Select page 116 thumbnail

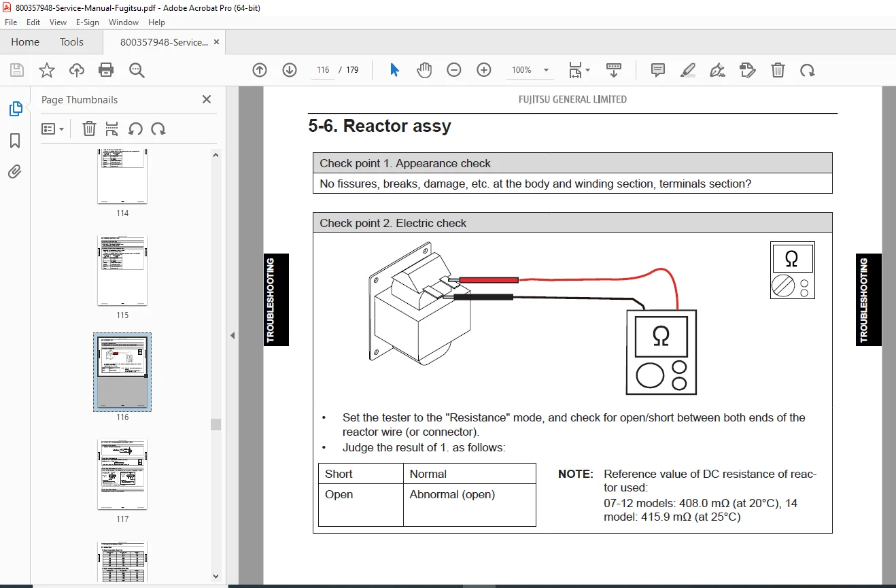click(122, 372)
